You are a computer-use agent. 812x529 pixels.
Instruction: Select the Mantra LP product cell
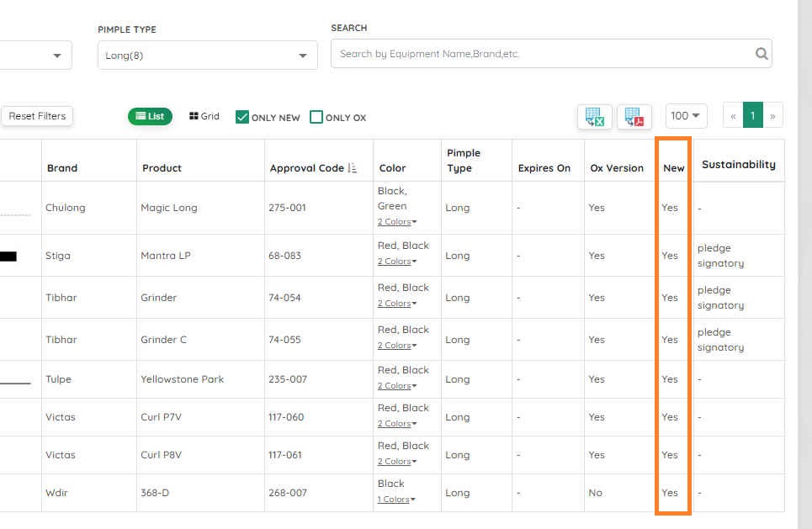166,256
